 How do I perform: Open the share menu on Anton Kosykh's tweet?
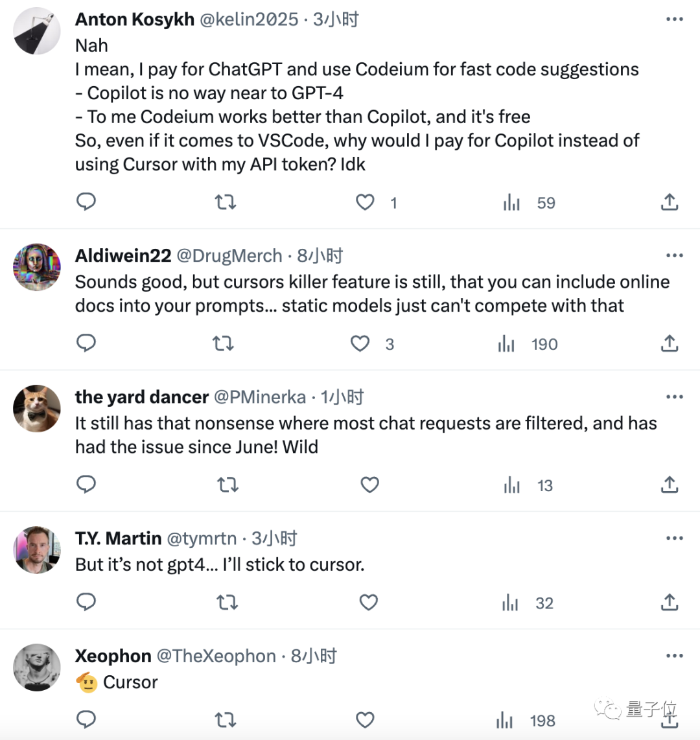tap(669, 202)
